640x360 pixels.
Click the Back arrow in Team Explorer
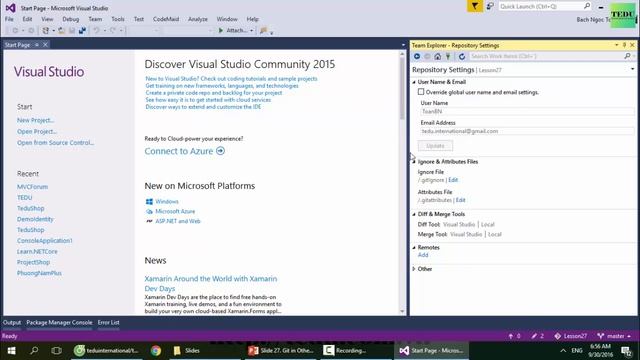point(417,56)
